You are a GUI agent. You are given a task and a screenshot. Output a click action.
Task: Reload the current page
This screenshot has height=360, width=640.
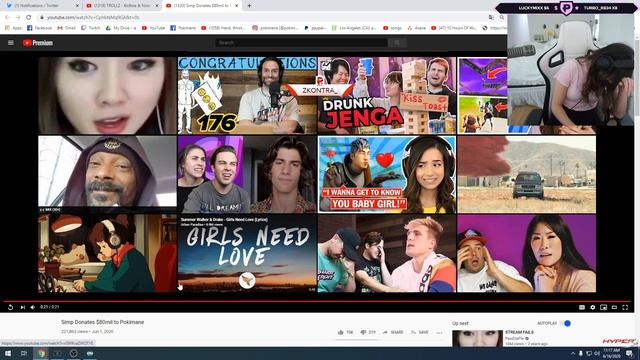[29, 18]
